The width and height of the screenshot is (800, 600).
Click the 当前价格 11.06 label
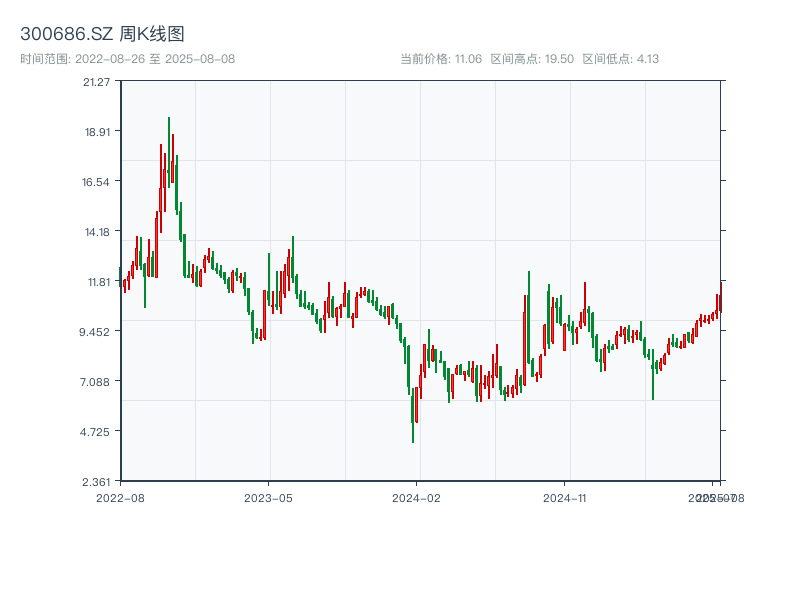click(x=440, y=59)
